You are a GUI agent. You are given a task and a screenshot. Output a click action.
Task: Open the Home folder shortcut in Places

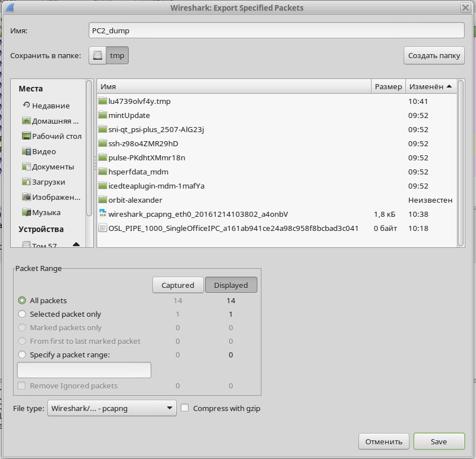(51, 121)
